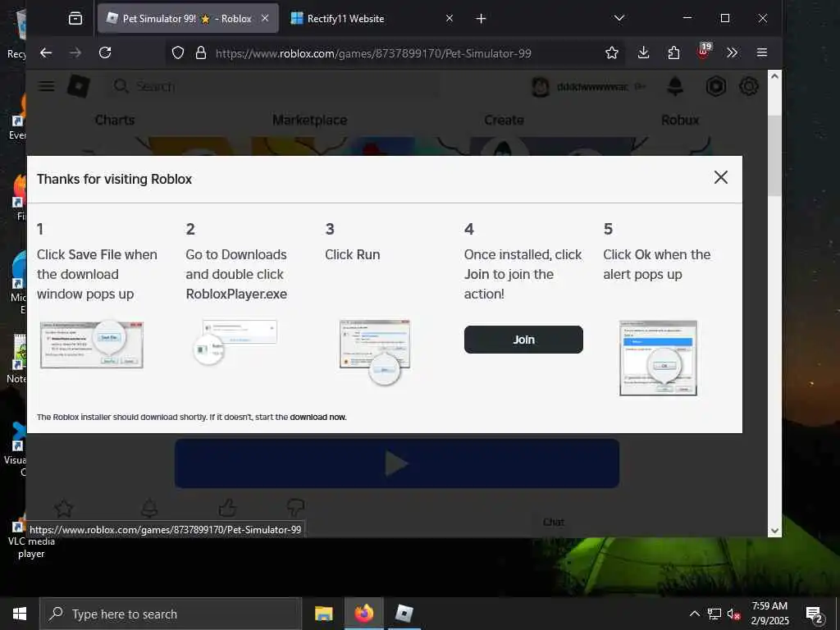Click the page scrollbar down arrow
Screen dimensions: 840x630
(774, 531)
